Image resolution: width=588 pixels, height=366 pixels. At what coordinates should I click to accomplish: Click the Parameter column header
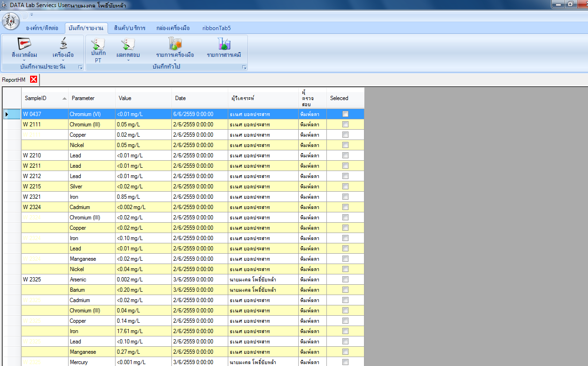(x=83, y=98)
